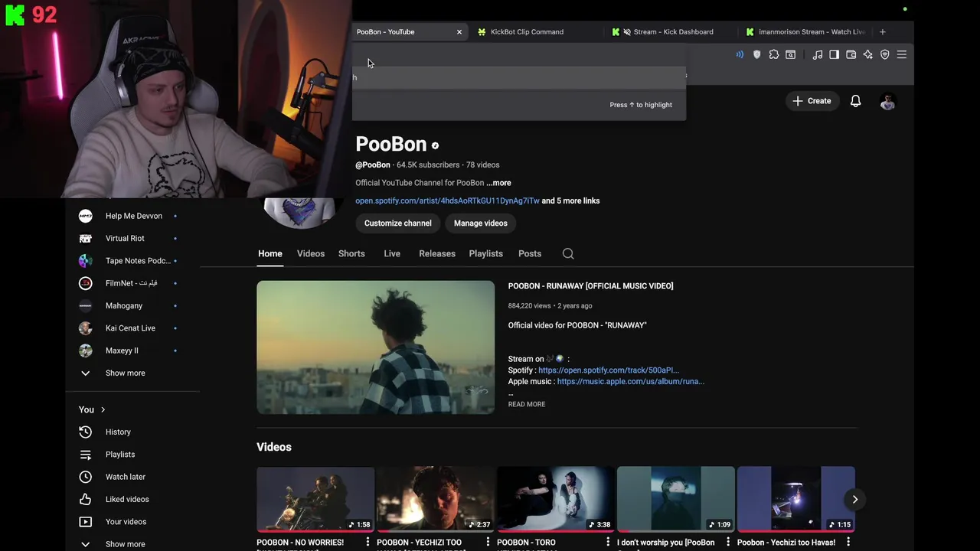Open options for POOBON - YECHIZI TOO video
The height and width of the screenshot is (551, 980).
coord(488,542)
